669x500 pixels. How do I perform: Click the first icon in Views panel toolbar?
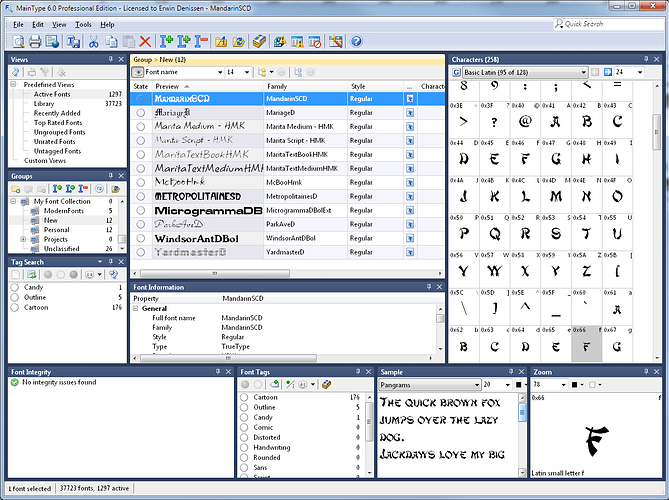click(15, 72)
